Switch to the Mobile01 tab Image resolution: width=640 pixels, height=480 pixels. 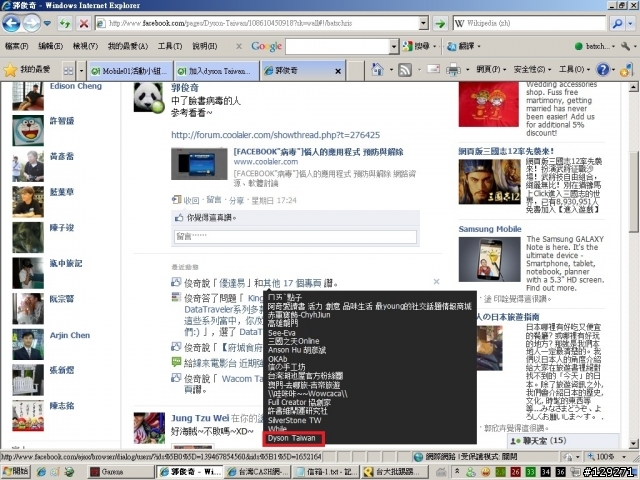131,71
